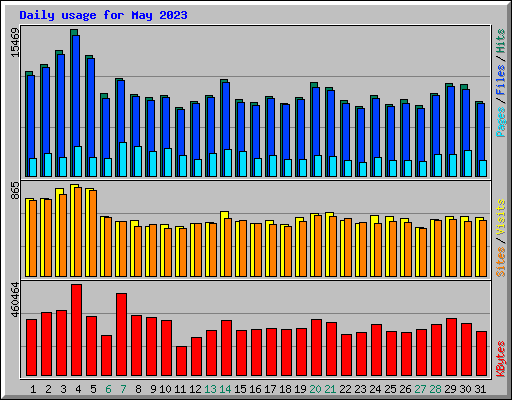The image size is (512, 400).
Task: Click day label 1 on the x-axis
Action: click(33, 389)
